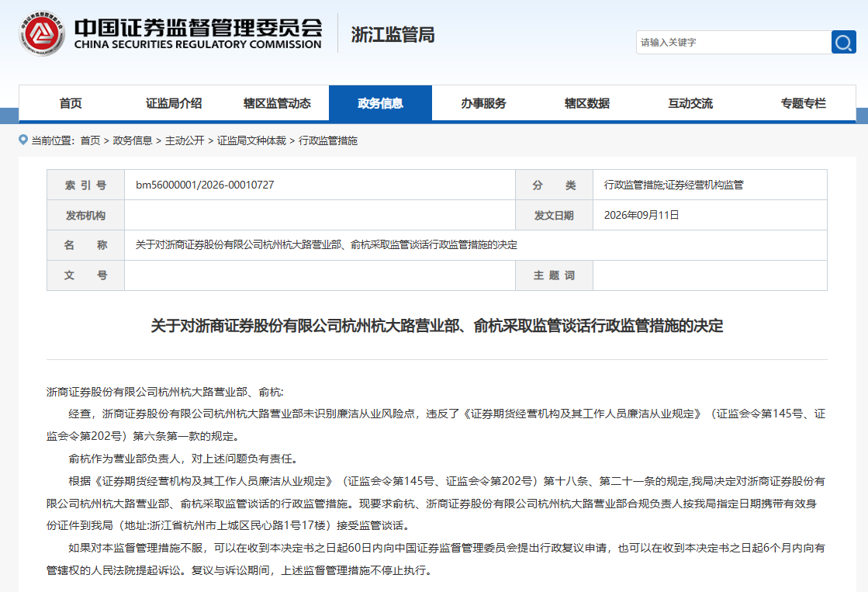Screen dimensions: 868x592
Task: Click the date value 2026年09月11日
Action: tap(641, 216)
